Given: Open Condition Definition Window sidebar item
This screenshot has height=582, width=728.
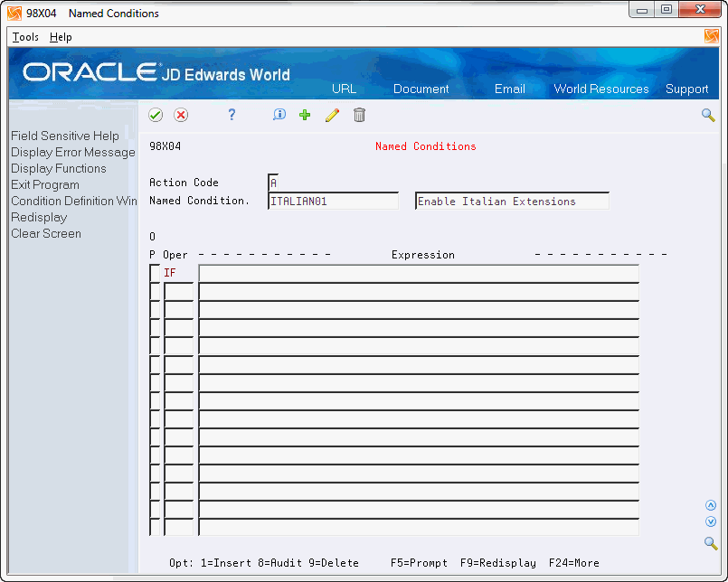Looking at the screenshot, I should 74,201.
